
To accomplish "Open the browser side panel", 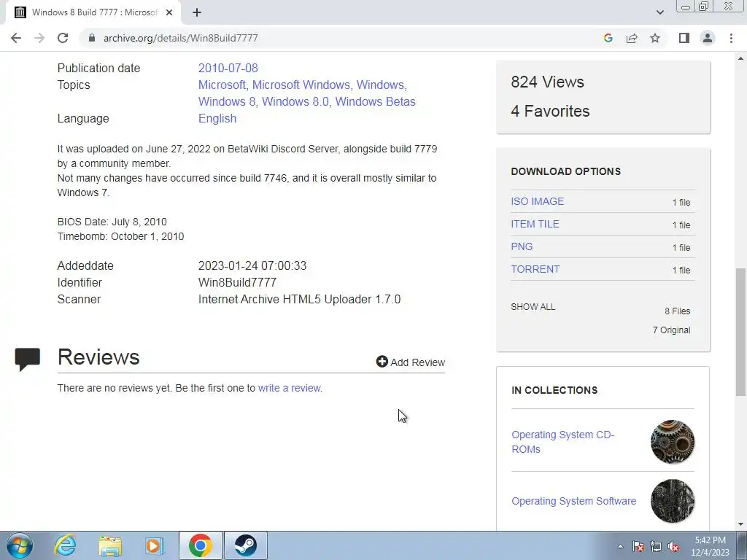I will [x=684, y=38].
